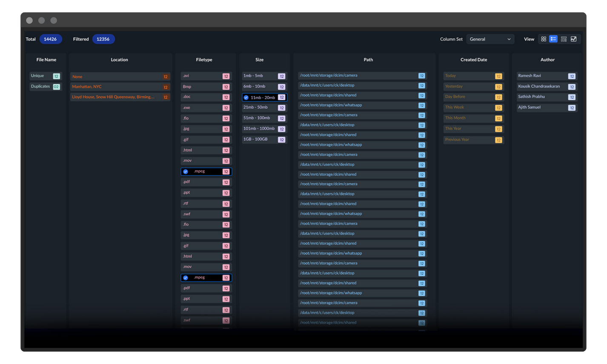Viewport: 607px width, 364px height.
Task: Switch to the detail layout view icon
Action: (x=564, y=39)
